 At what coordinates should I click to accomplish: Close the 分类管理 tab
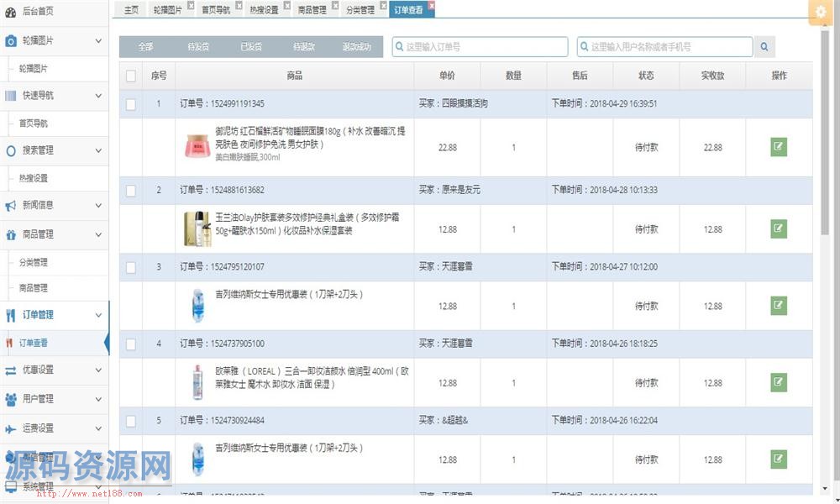click(x=384, y=5)
